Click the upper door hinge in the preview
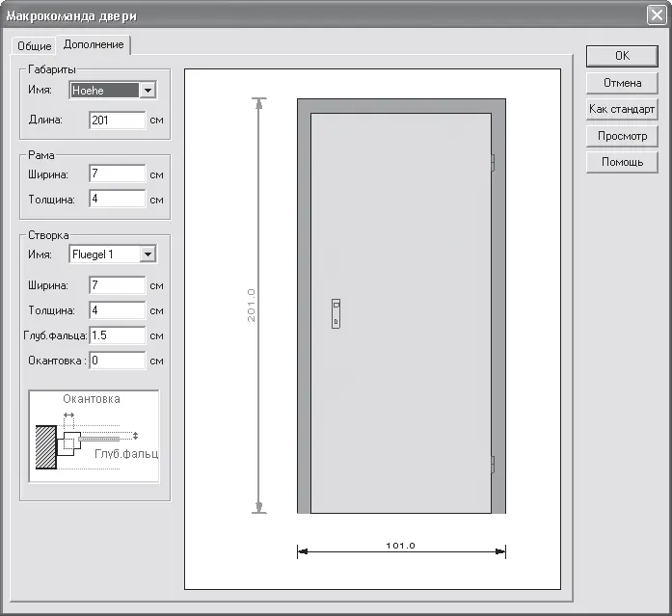Screen dimensions: 672x616 pyautogui.click(x=492, y=162)
